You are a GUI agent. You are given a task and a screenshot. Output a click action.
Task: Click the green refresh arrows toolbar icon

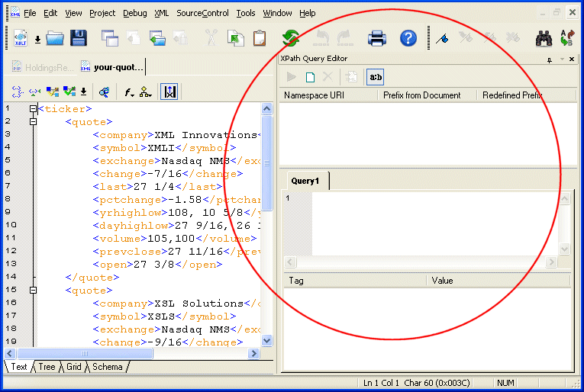(291, 38)
